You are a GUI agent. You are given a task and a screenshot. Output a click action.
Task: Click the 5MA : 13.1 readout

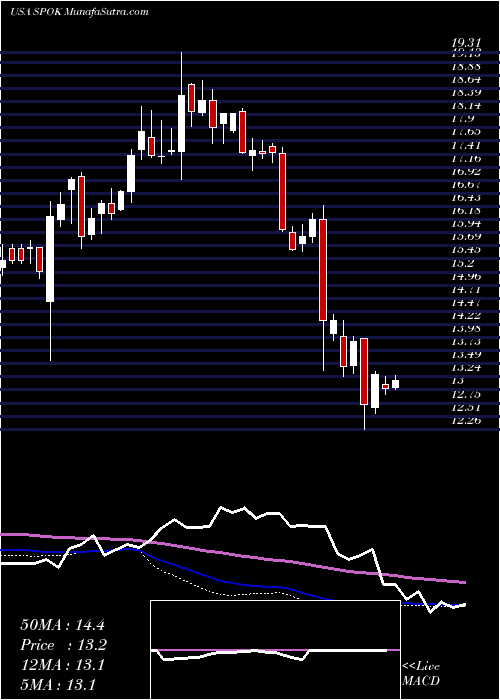click(58, 684)
